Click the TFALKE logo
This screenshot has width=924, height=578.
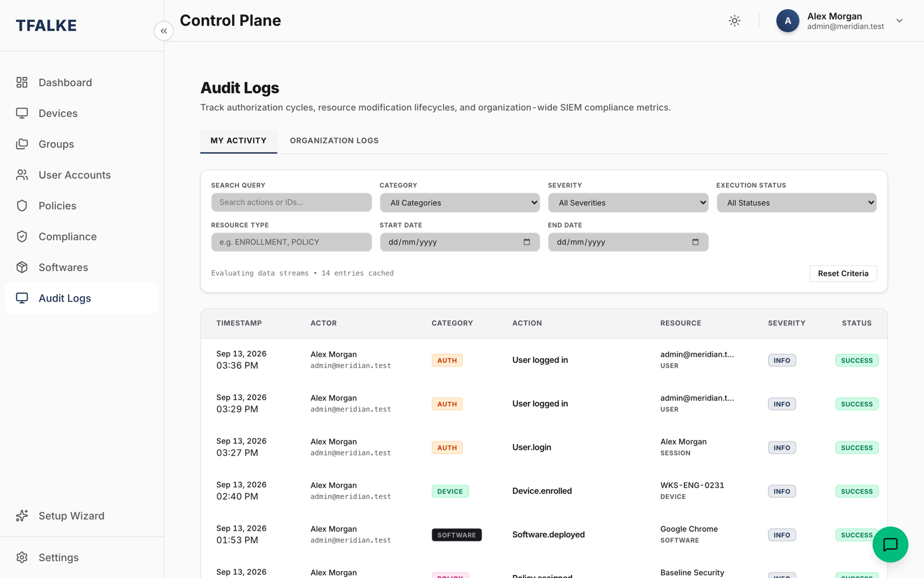pyautogui.click(x=46, y=25)
